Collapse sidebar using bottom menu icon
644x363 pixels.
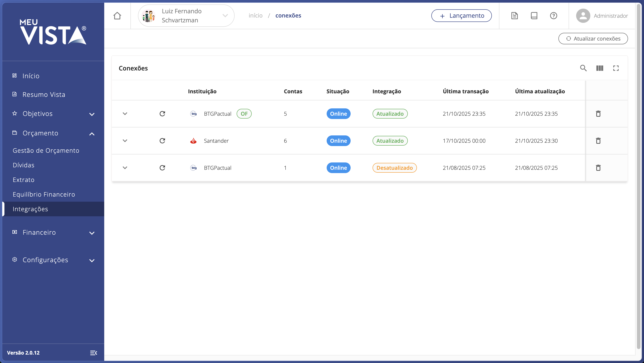(x=94, y=353)
